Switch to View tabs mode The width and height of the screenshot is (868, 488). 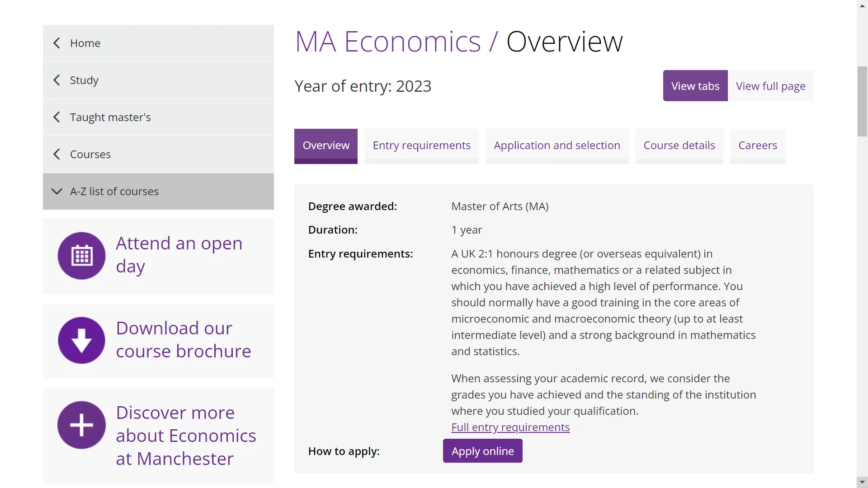tap(695, 86)
